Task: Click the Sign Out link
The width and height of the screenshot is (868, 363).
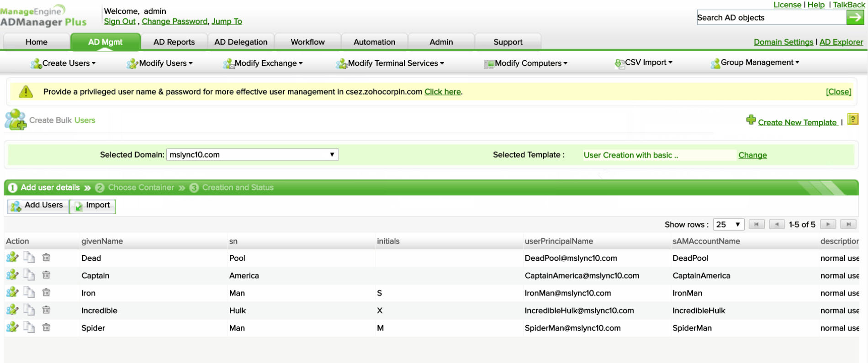Action: (120, 21)
